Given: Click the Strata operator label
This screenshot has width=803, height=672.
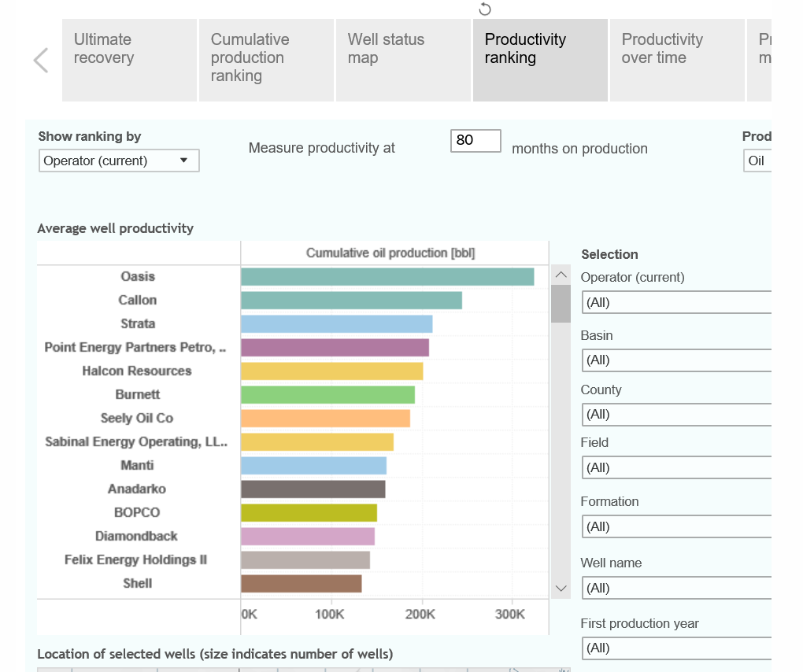Looking at the screenshot, I should (x=138, y=323).
